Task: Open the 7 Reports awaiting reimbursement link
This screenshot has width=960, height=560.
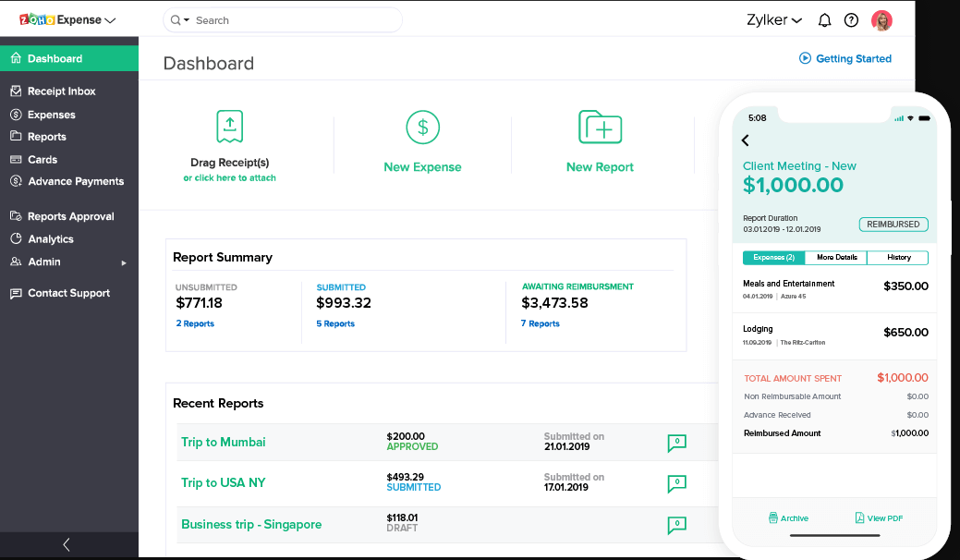Action: [x=540, y=323]
